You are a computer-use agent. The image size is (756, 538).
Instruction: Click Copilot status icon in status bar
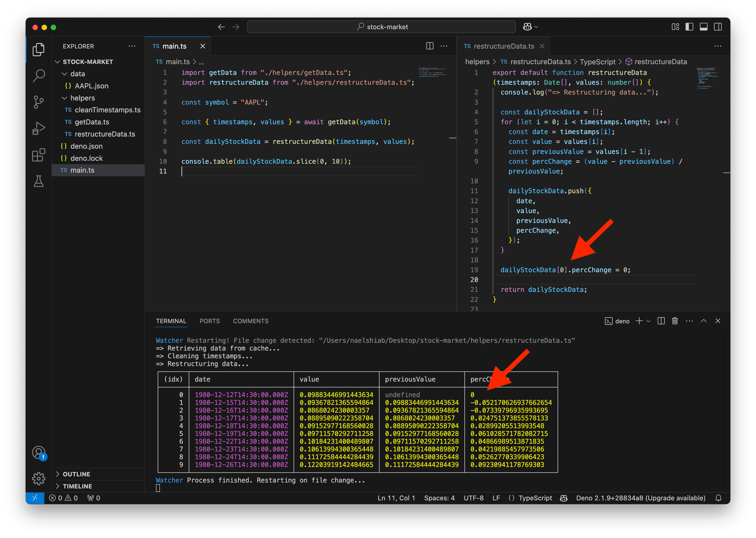point(563,498)
